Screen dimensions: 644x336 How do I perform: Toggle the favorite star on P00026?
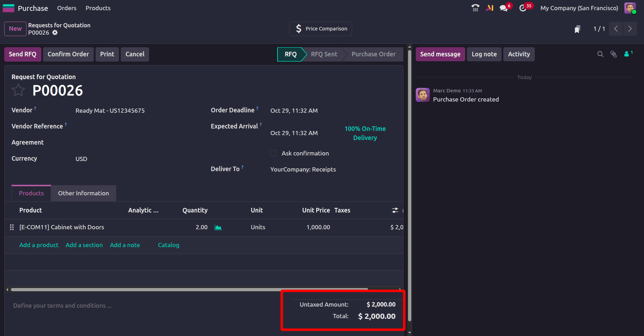tap(18, 90)
